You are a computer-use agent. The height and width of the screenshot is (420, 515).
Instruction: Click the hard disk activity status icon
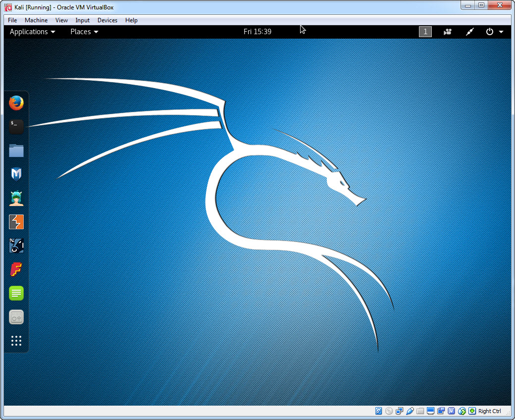378,411
